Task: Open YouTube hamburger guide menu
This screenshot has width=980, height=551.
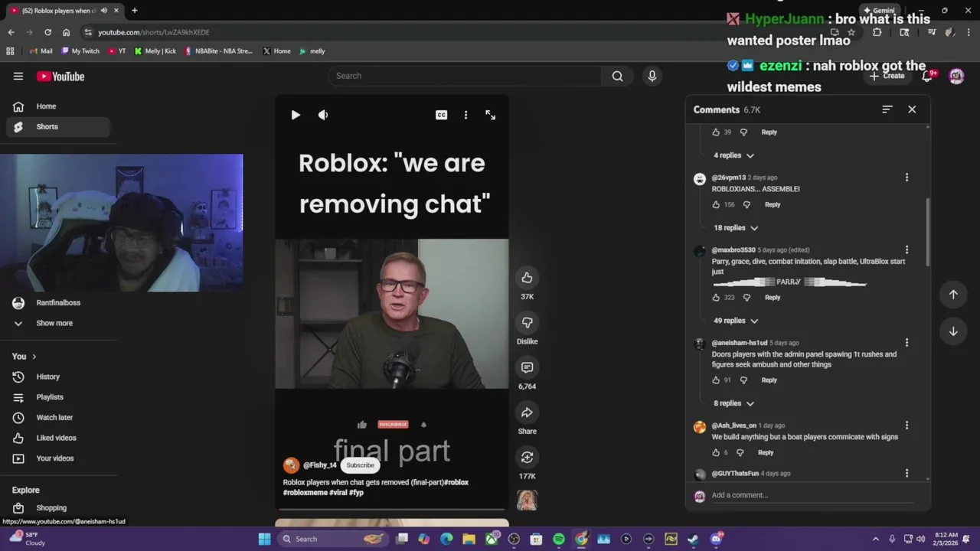Action: (x=18, y=76)
